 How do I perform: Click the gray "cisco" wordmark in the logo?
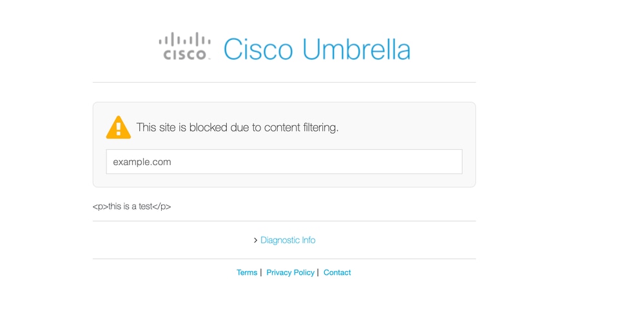tap(186, 55)
